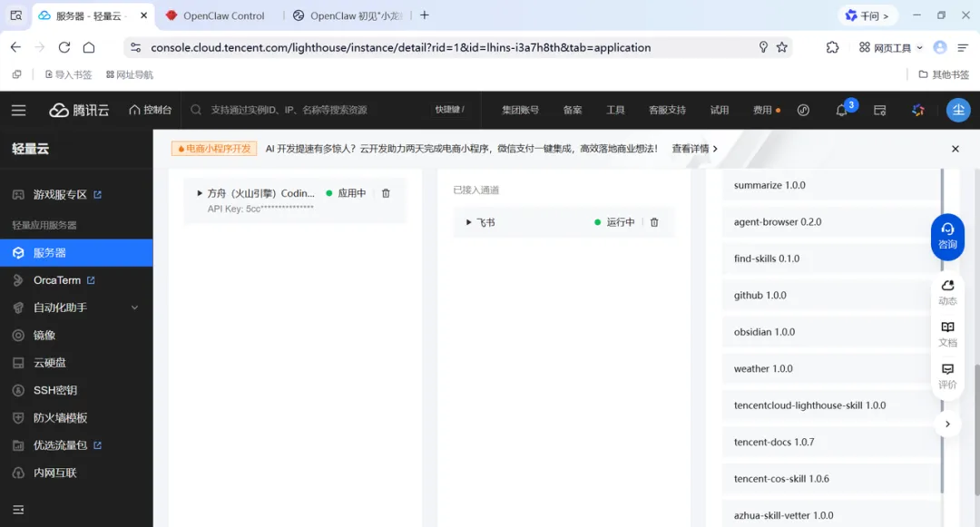Click the Tencent Cloud logo

(79, 110)
